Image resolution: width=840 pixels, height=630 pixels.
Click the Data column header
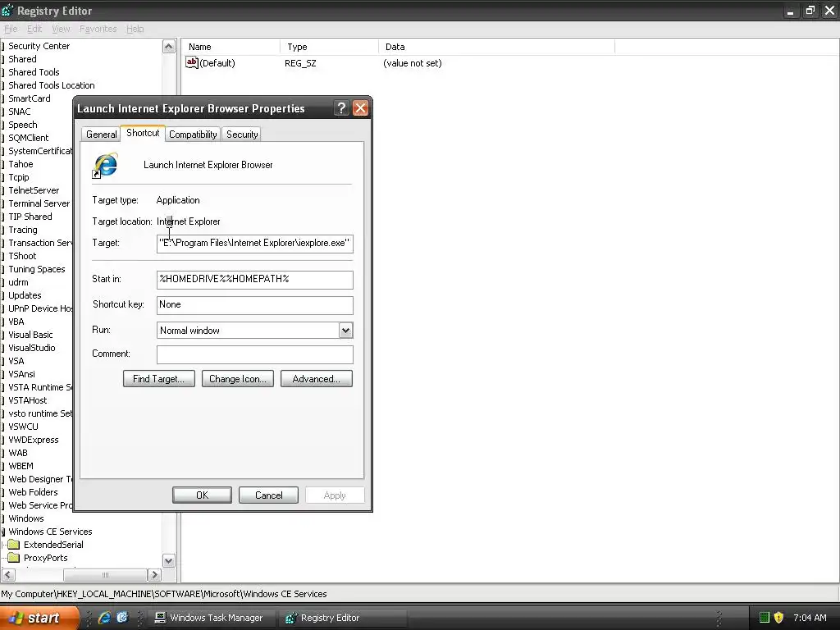point(496,47)
